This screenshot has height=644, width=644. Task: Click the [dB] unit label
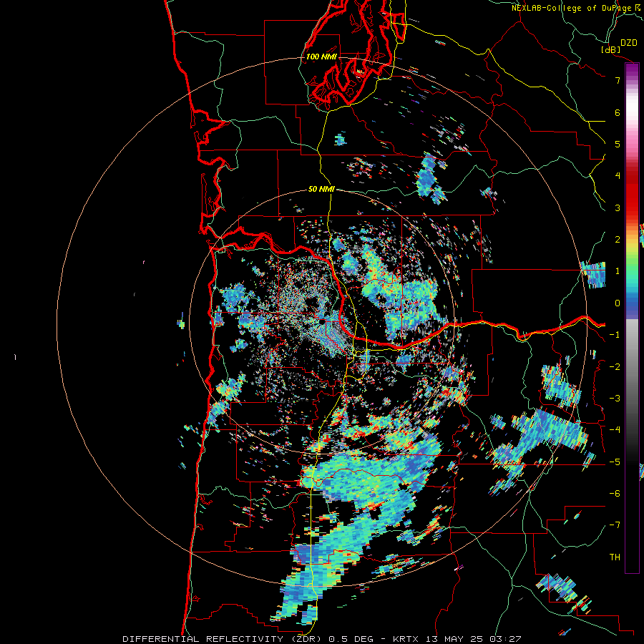[611, 49]
